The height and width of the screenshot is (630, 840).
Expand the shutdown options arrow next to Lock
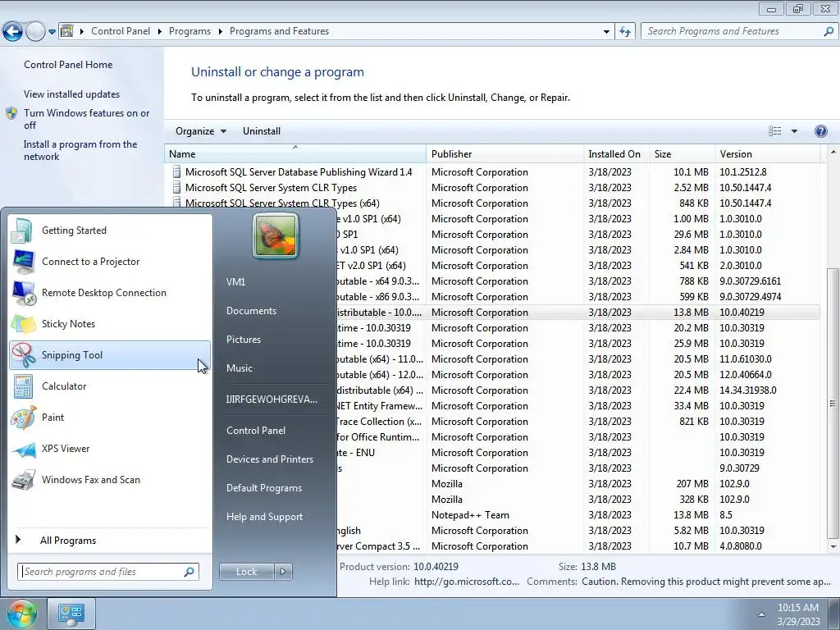[x=283, y=572]
